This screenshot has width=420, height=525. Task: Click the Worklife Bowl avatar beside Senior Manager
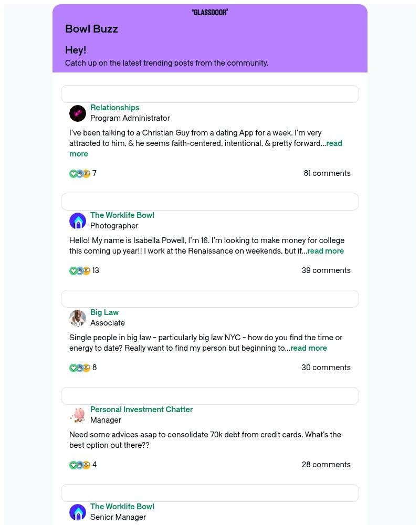(78, 512)
